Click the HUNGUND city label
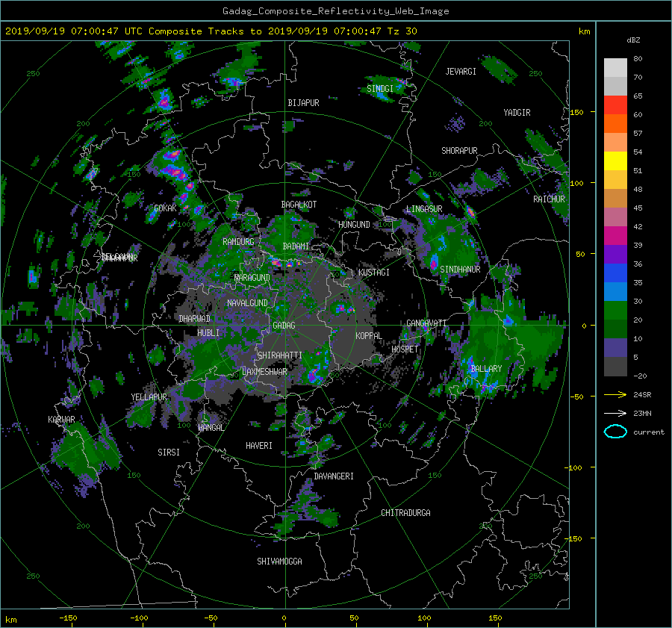672x628 pixels. pos(354,224)
